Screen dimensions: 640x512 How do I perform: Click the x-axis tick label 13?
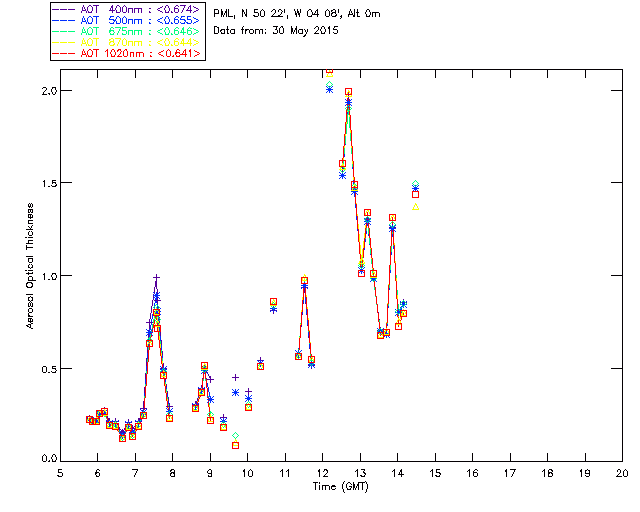pos(360,473)
